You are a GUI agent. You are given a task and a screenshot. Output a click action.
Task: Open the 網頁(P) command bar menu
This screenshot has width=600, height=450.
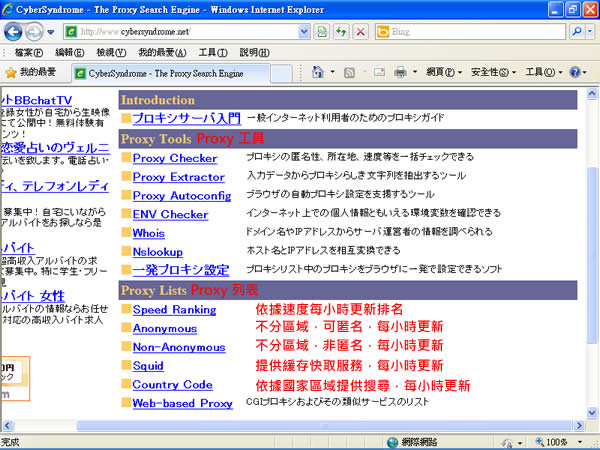tap(444, 72)
